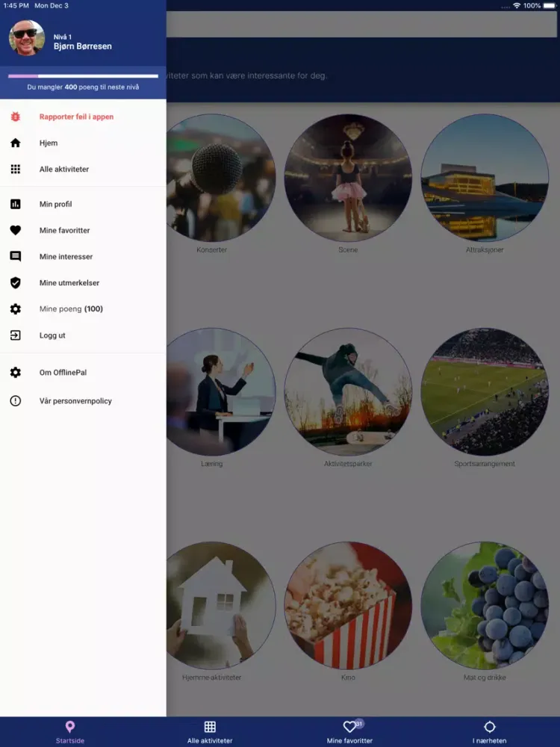View Mine utmerkelser
560x747 pixels.
83,282
